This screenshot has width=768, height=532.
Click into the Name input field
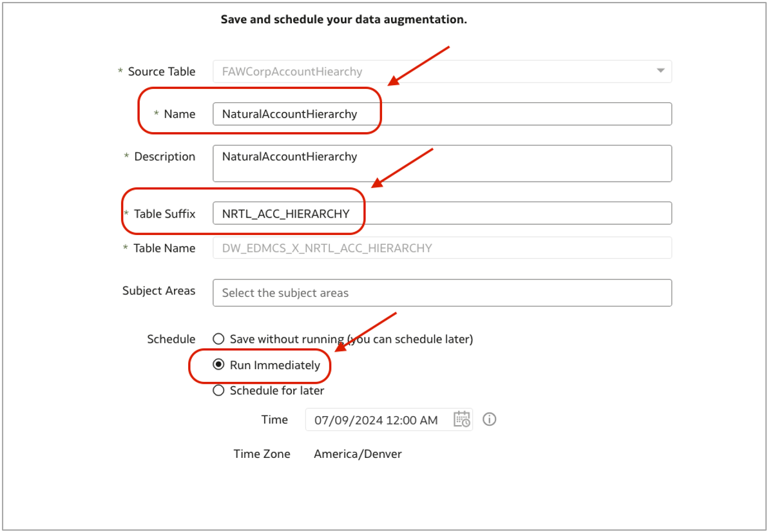[x=442, y=114]
